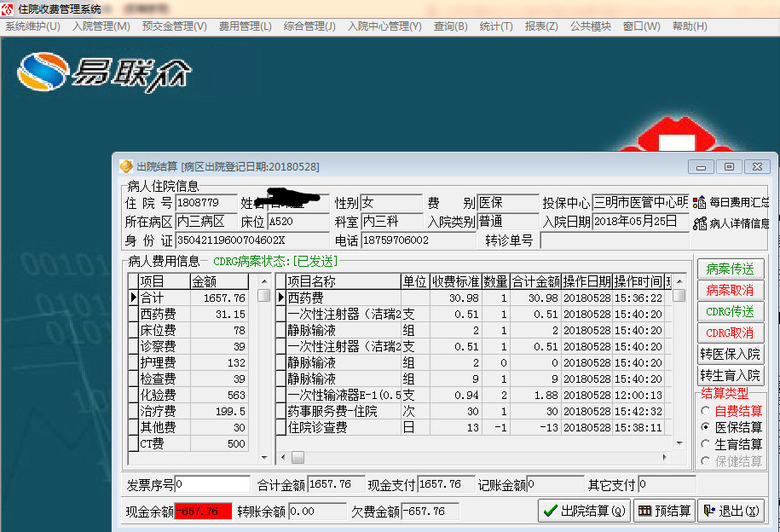
Task: Click the 出院结算 dialog title icon
Action: click(x=126, y=166)
